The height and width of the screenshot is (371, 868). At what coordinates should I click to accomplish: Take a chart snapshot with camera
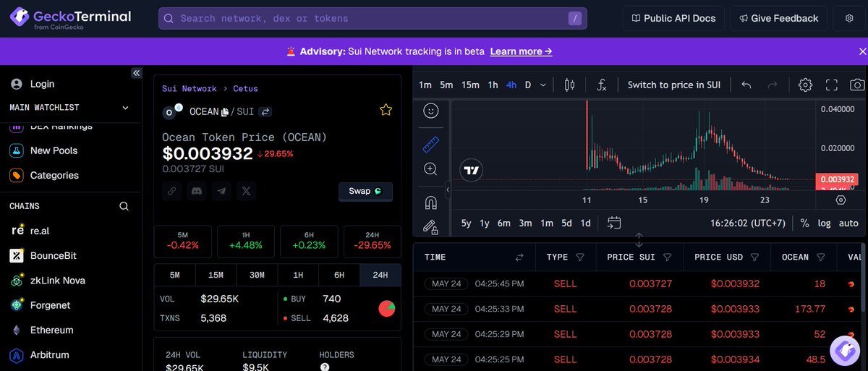pyautogui.click(x=858, y=85)
